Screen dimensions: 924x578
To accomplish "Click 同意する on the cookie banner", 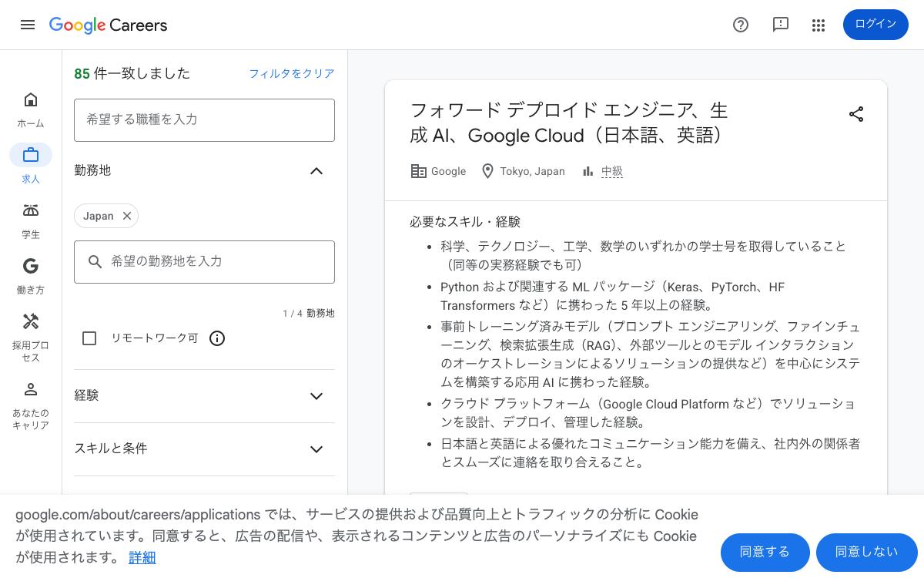I will [x=765, y=552].
